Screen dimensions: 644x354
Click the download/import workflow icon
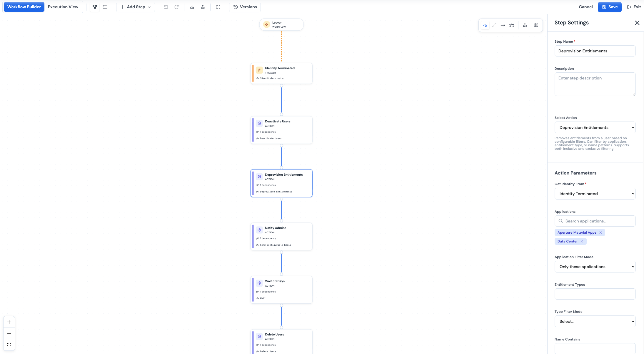(192, 7)
